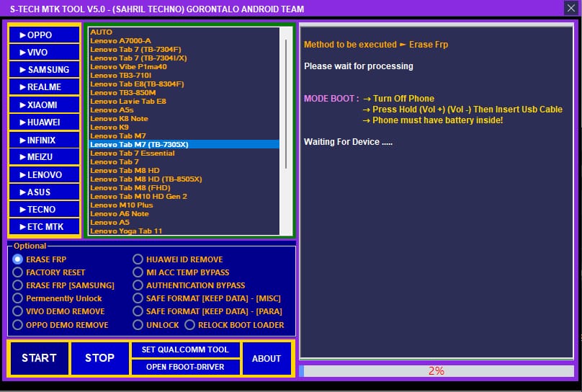Select Lenovo A7000-A model
This screenshot has height=392, width=582.
click(x=184, y=40)
